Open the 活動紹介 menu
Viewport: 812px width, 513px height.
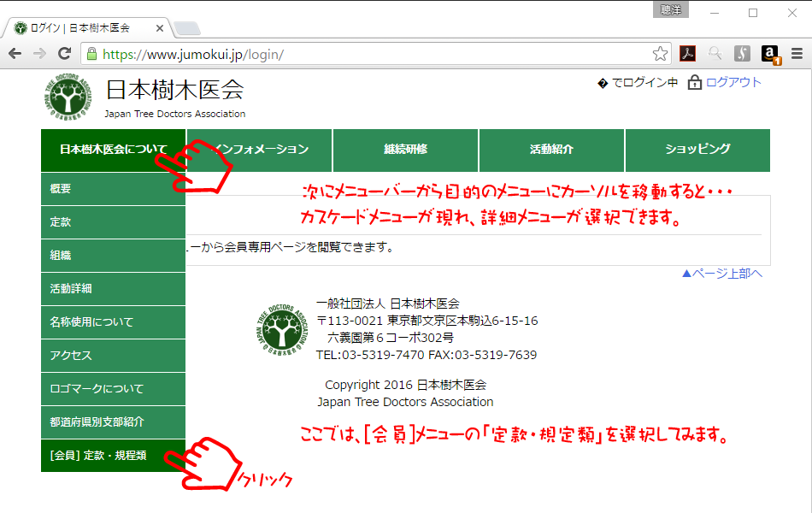[551, 150]
